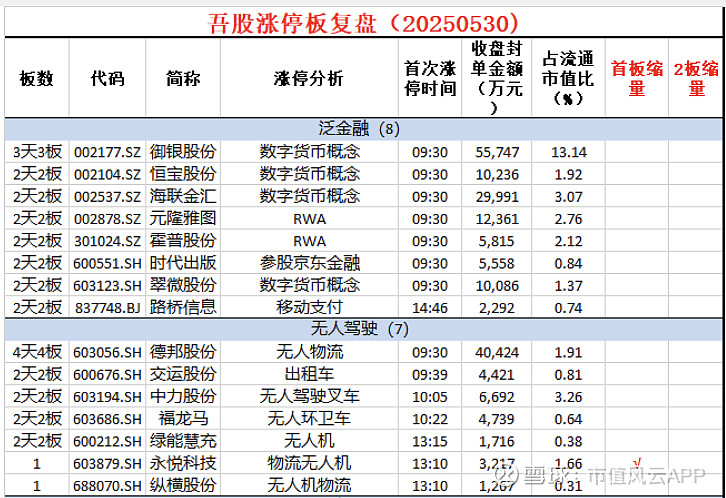Click the 无人驾驶叉车 cell
Viewport: 726px width, 498px height.
pyautogui.click(x=309, y=396)
